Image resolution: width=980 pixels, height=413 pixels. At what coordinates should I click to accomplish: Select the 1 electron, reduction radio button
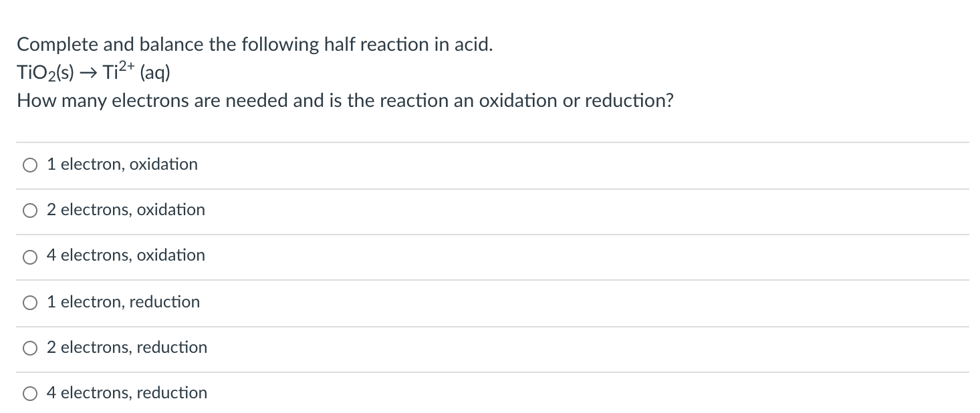tap(30, 303)
